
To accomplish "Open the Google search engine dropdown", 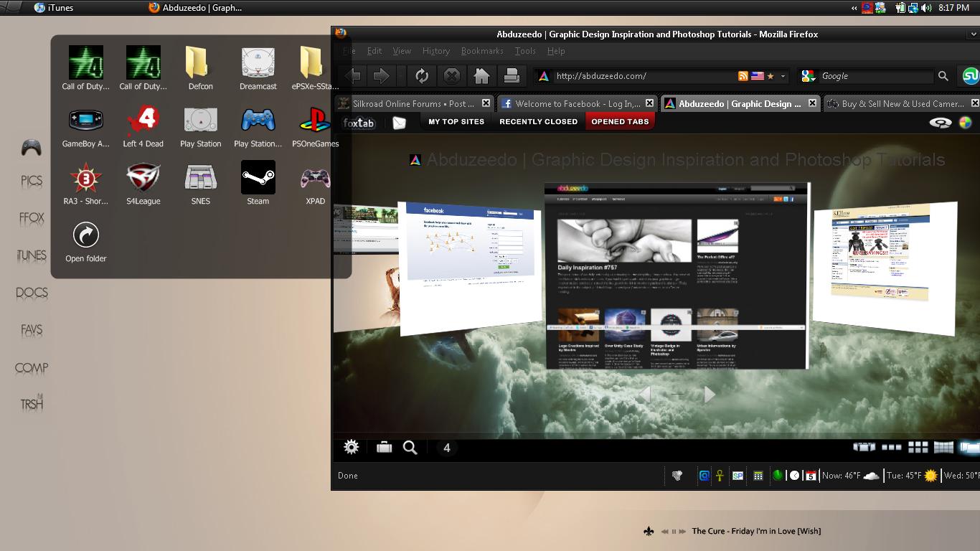I will pyautogui.click(x=809, y=76).
